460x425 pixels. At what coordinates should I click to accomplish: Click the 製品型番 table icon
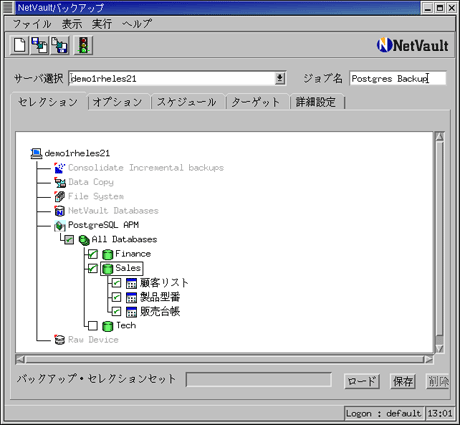pyautogui.click(x=131, y=297)
